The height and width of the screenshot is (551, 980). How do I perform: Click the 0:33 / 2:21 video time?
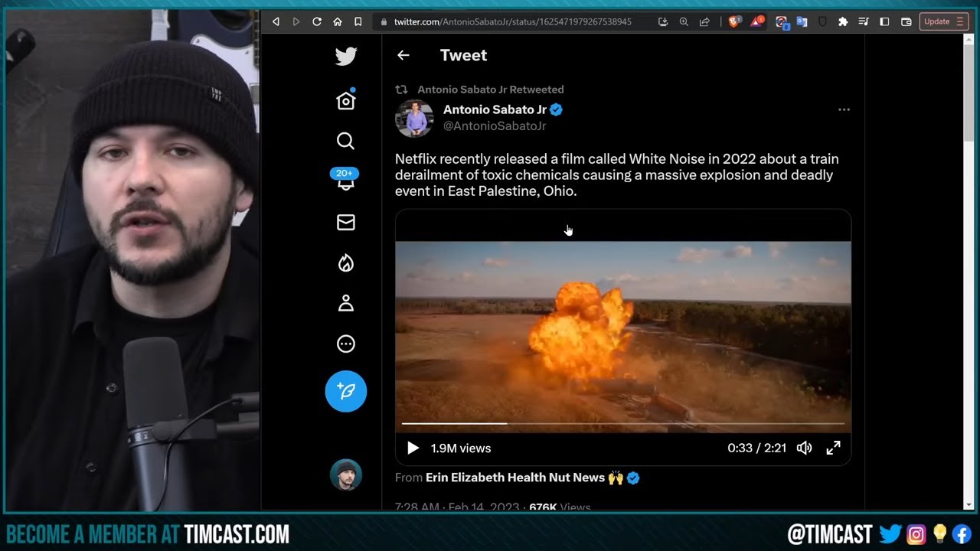[x=756, y=448]
